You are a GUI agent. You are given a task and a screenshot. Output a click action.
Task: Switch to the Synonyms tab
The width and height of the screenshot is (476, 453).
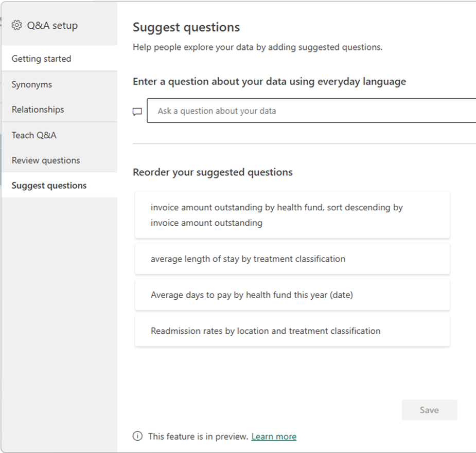coord(32,84)
